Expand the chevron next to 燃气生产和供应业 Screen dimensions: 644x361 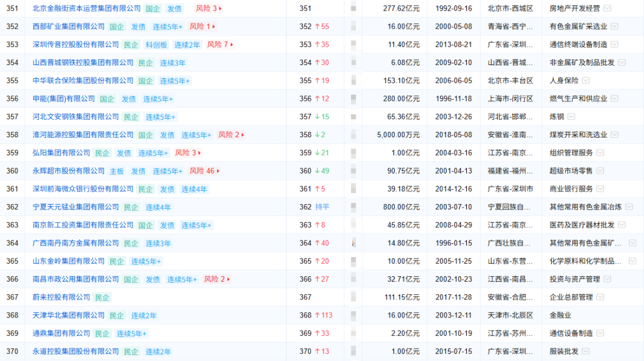pos(614,98)
